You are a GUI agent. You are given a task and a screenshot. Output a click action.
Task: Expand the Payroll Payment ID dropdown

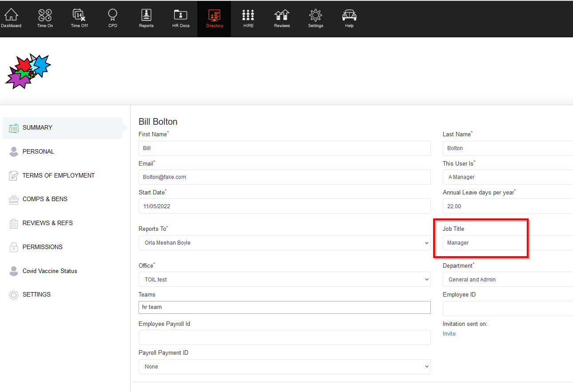click(284, 367)
